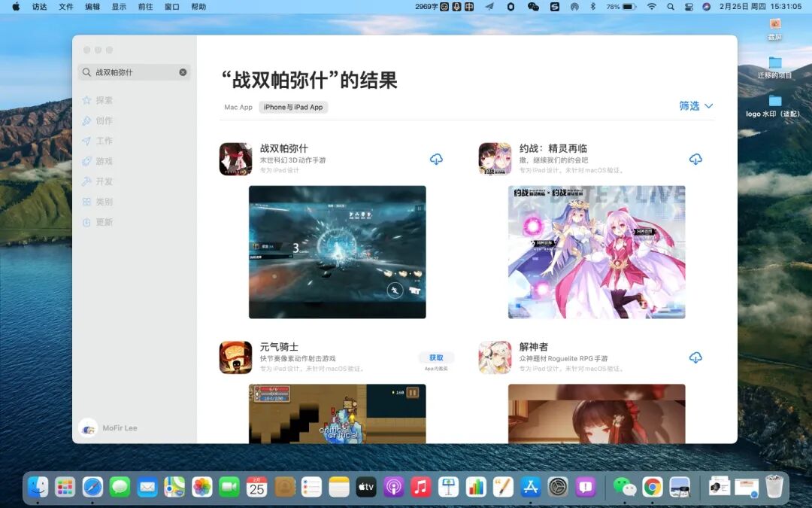Click the search input containing 战双帕弥什
Viewport: 812px width, 508px height.
coord(135,72)
